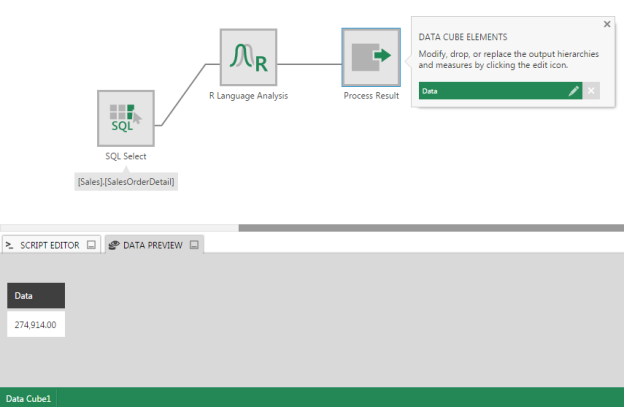
Task: Remove the Data element with its X button
Action: 591,91
